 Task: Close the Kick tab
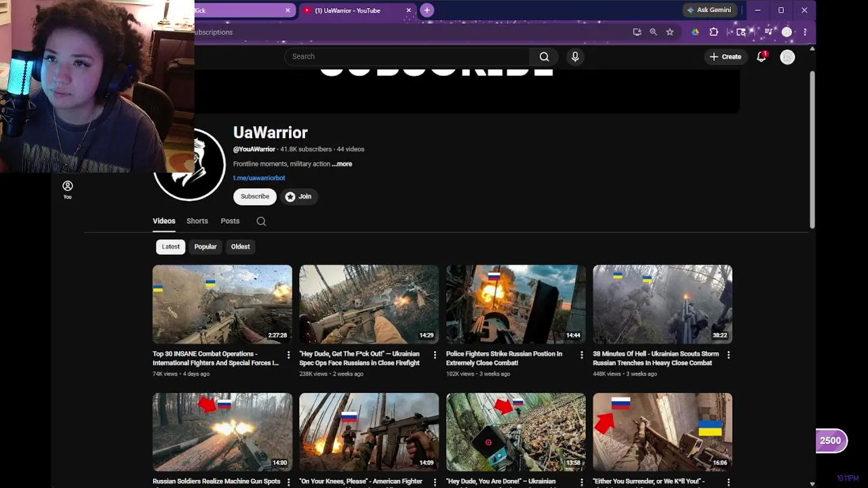[x=288, y=10]
